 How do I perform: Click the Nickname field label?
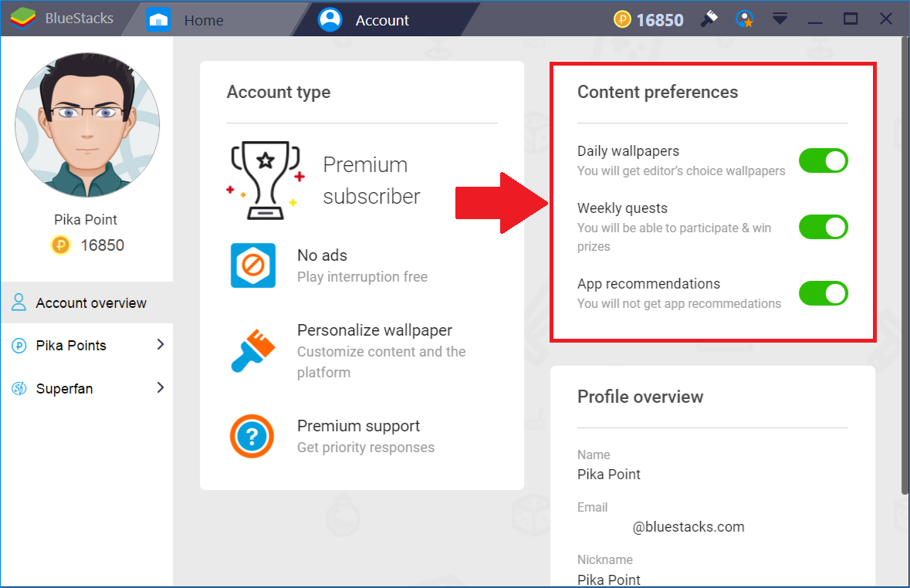pos(604,559)
